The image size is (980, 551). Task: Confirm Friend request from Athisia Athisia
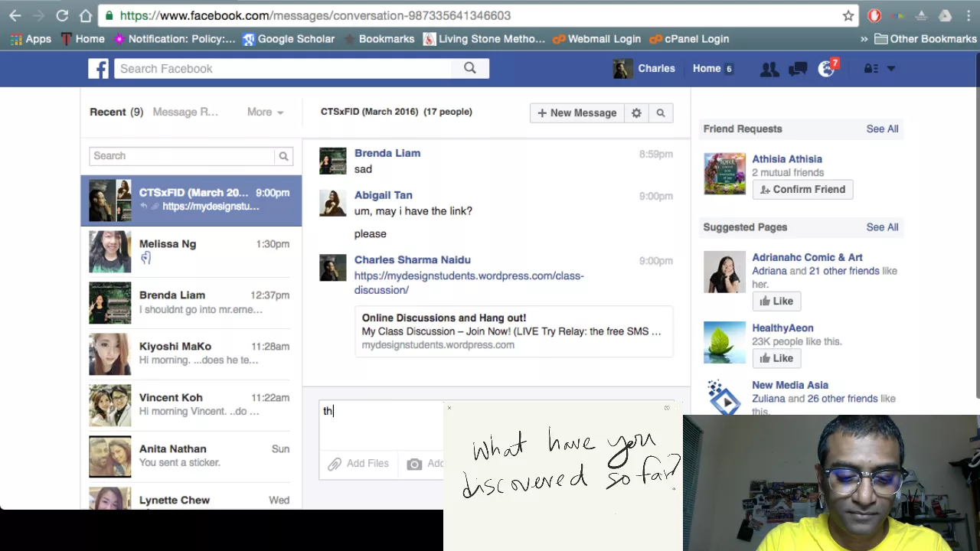[x=802, y=189]
